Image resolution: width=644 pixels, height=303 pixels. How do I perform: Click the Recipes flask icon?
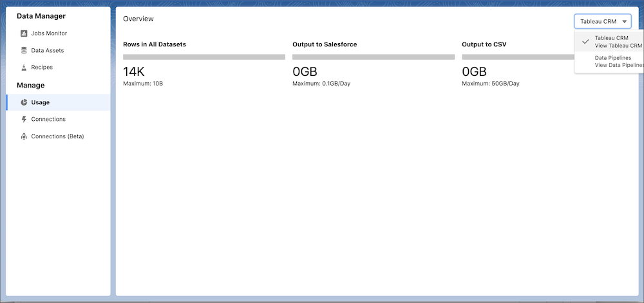pos(24,67)
